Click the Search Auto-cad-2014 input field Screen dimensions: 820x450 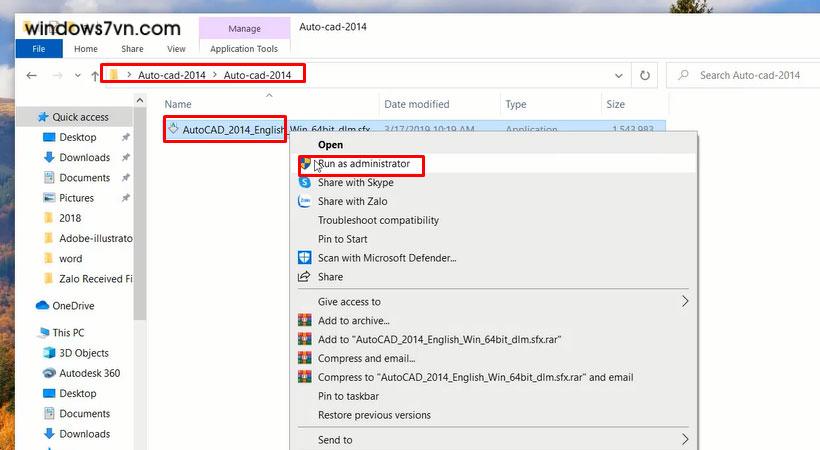pos(750,75)
